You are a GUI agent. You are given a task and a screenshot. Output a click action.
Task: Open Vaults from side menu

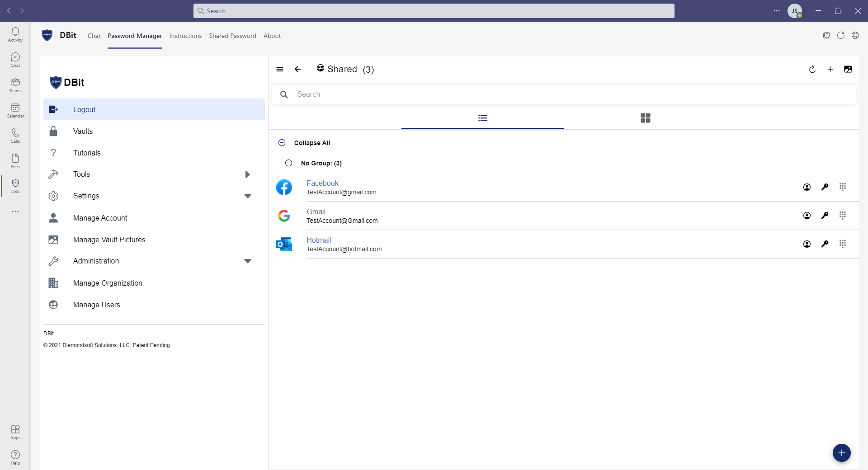click(154, 131)
